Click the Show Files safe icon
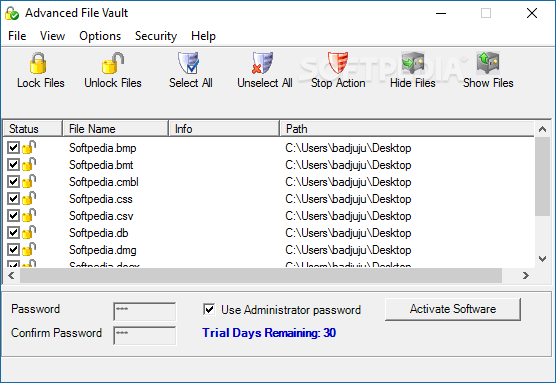This screenshot has width=556, height=383. [488, 63]
